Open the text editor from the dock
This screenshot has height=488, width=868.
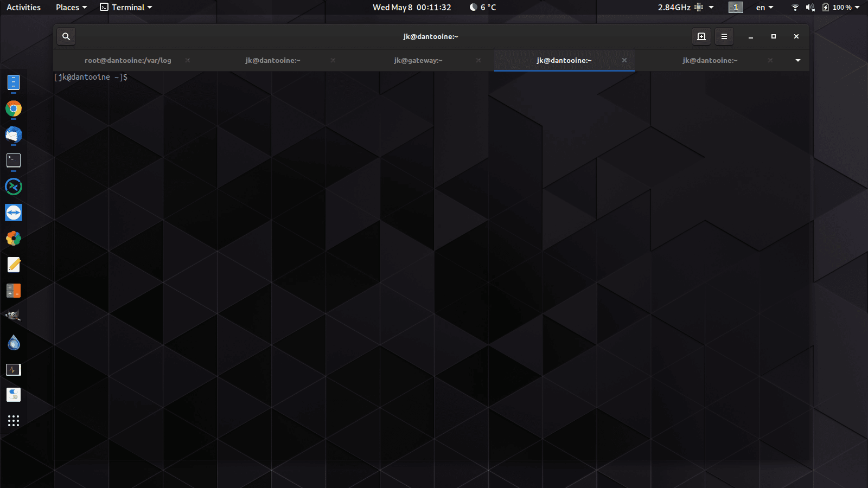13,265
